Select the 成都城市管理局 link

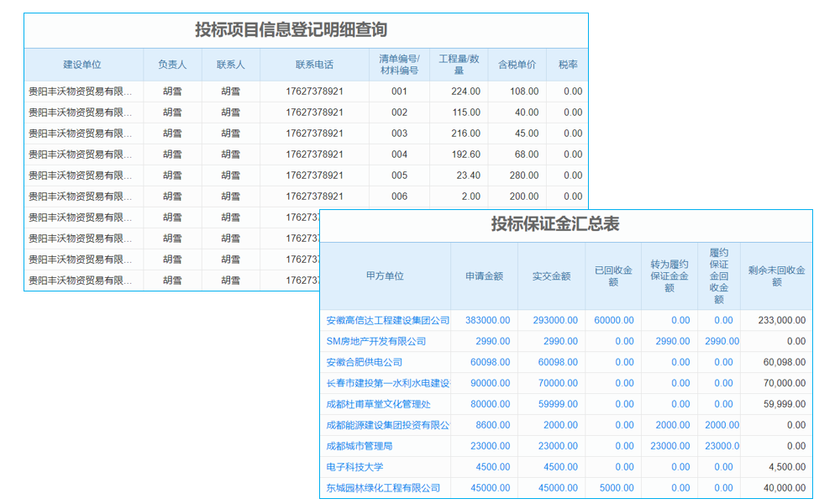point(361,446)
